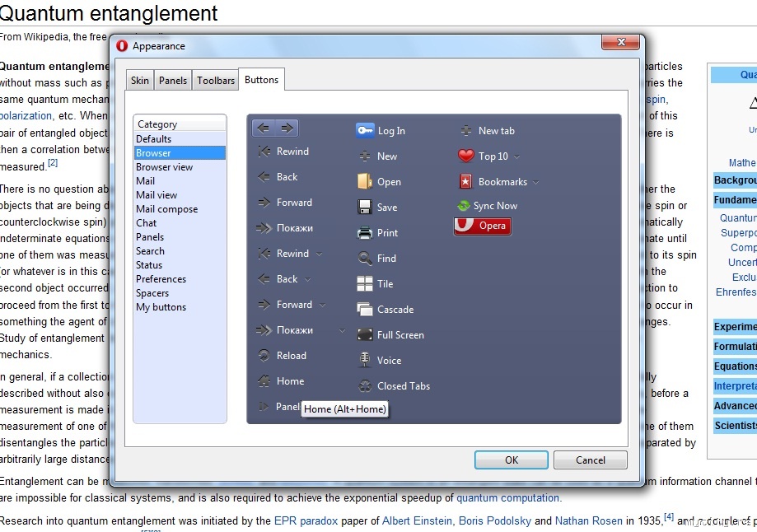Click the Cascade windows icon

pos(365,309)
